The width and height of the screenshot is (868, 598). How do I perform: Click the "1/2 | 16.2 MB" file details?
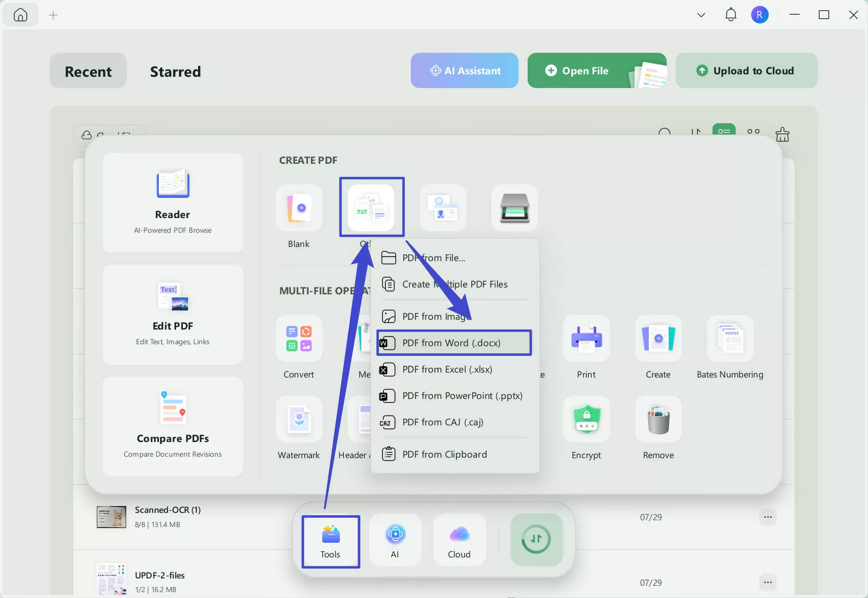point(156,590)
